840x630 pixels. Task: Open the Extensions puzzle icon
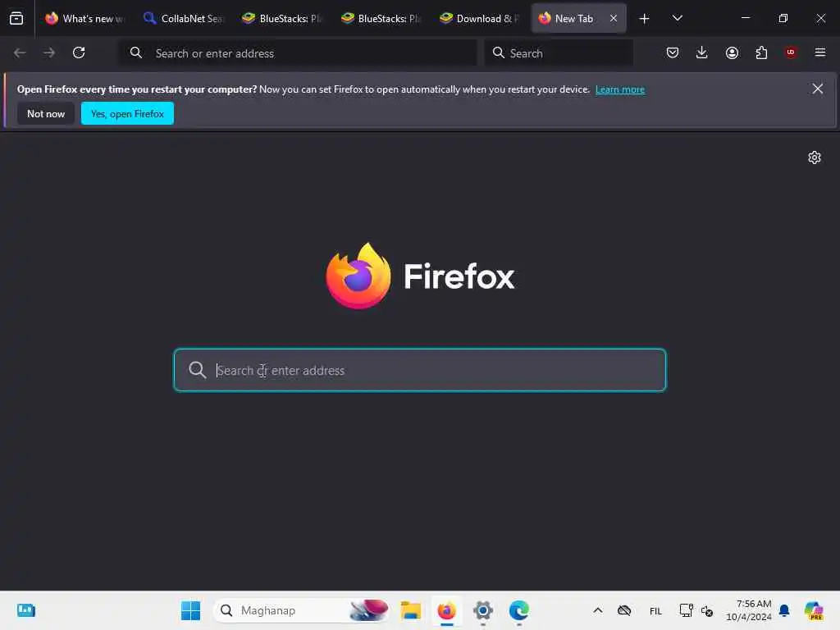[x=761, y=52]
